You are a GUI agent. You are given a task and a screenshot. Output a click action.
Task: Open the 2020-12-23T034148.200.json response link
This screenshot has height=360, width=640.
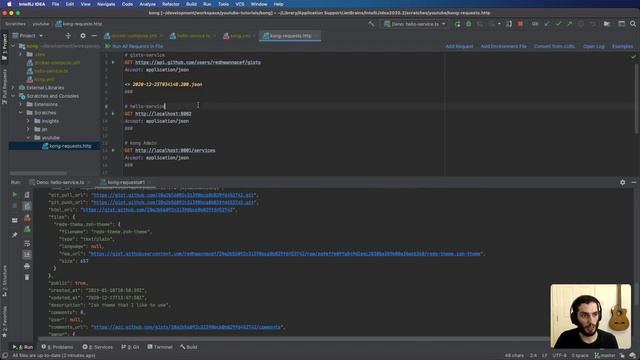[x=167, y=84]
